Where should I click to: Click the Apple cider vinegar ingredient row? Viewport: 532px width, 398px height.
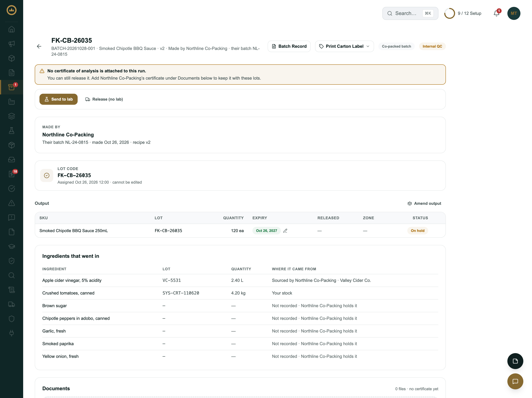click(x=240, y=280)
